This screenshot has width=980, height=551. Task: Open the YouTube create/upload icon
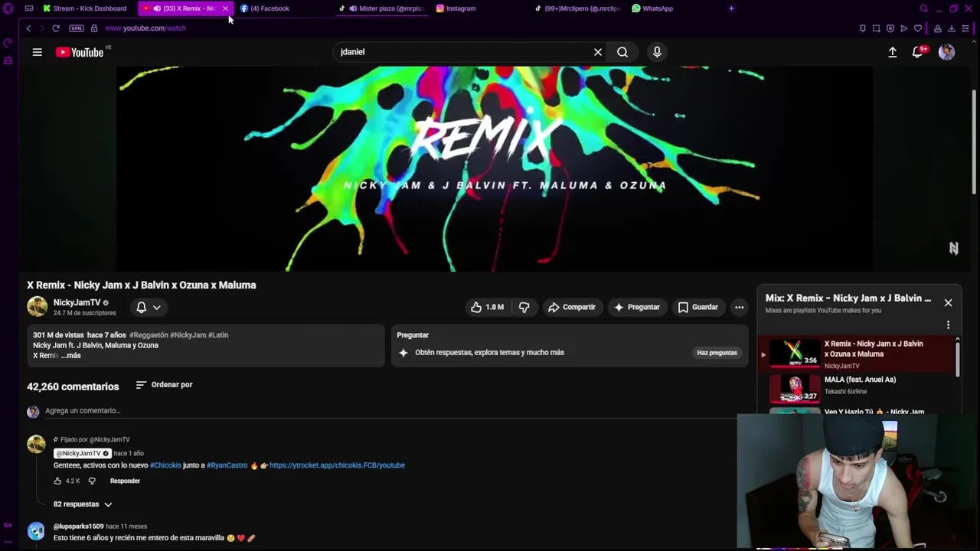tap(892, 52)
